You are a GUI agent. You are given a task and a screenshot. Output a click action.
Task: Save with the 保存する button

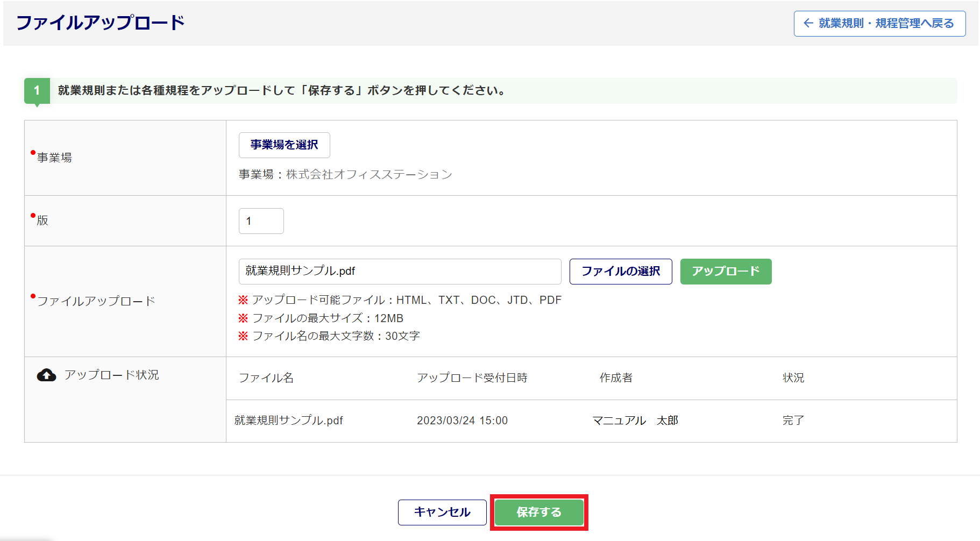[x=538, y=512]
